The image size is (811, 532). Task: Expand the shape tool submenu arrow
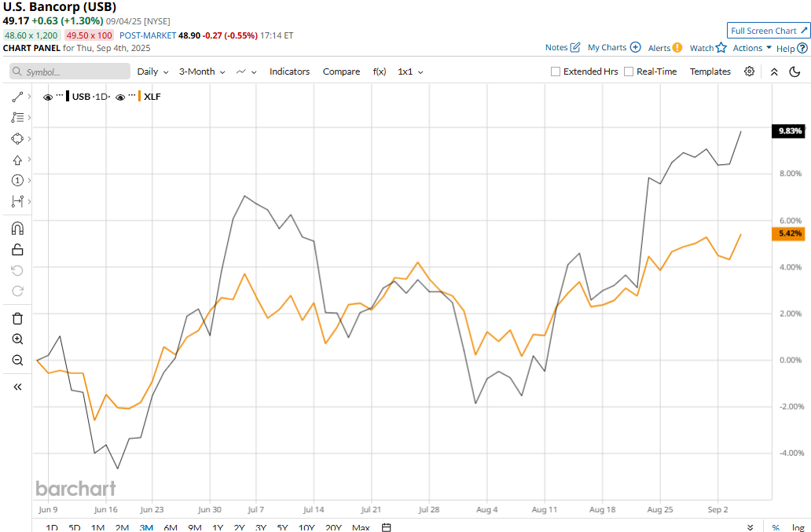point(30,138)
